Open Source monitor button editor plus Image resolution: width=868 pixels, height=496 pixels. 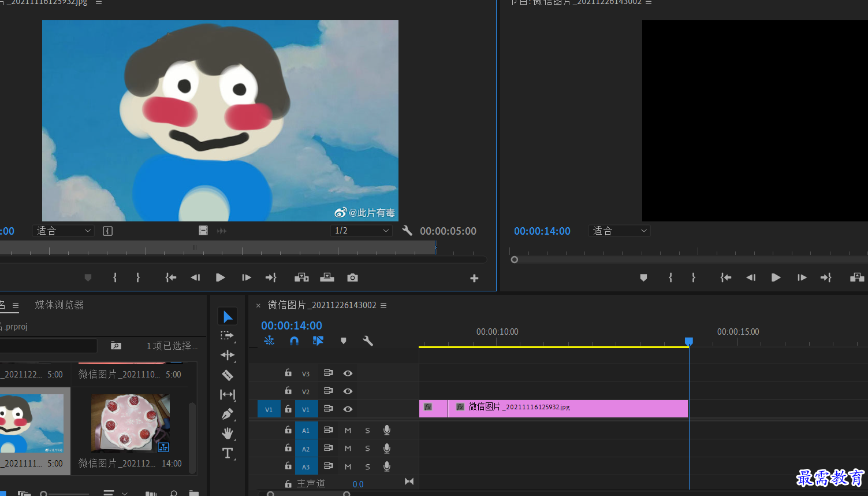coord(474,279)
